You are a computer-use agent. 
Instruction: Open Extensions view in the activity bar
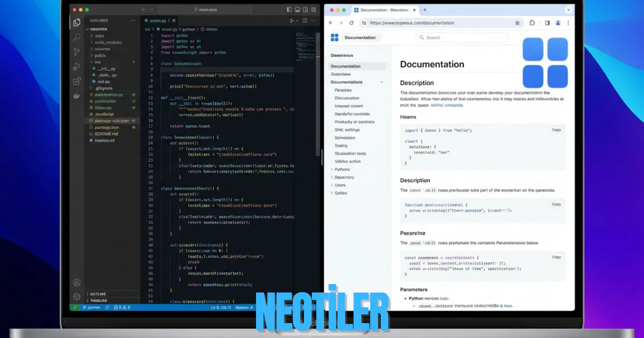(x=77, y=82)
